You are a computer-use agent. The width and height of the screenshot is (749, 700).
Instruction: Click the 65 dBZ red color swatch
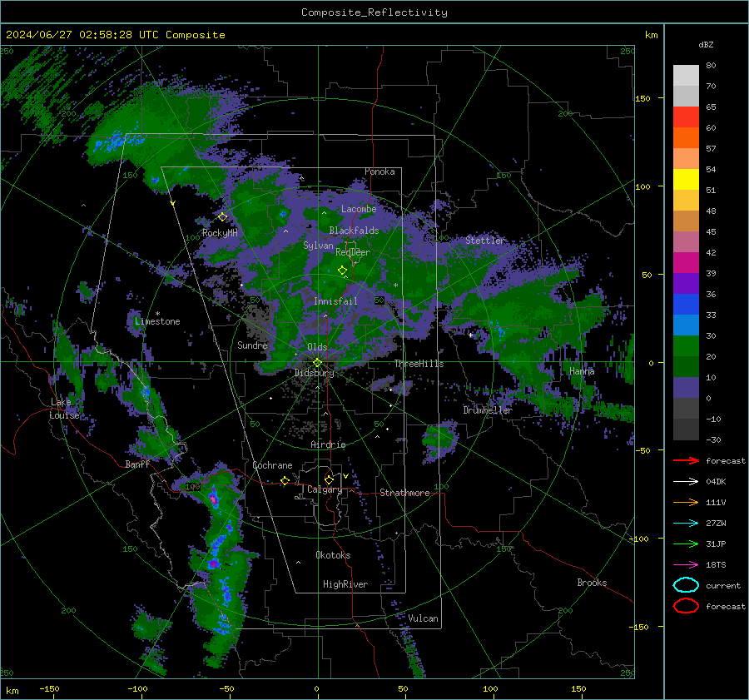pyautogui.click(x=686, y=117)
